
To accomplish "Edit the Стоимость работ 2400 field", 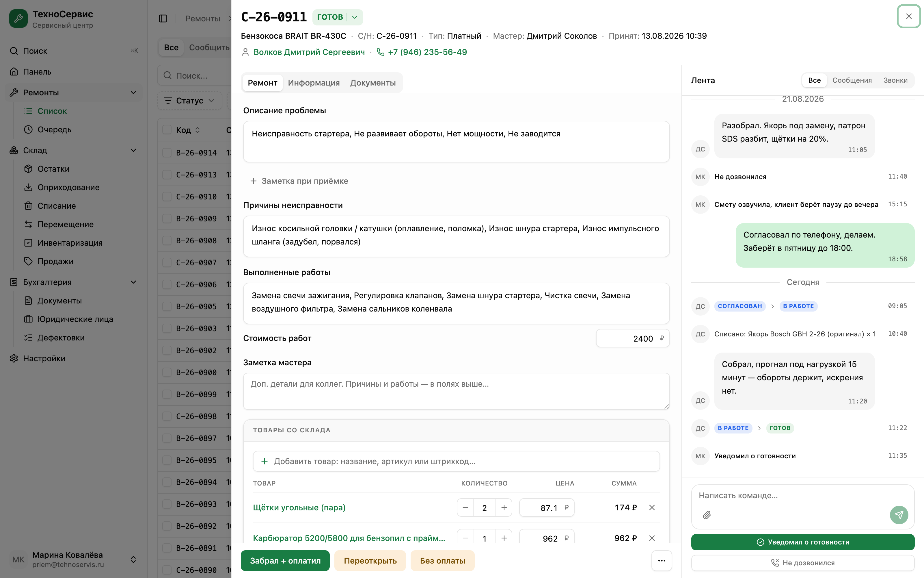I will point(633,338).
